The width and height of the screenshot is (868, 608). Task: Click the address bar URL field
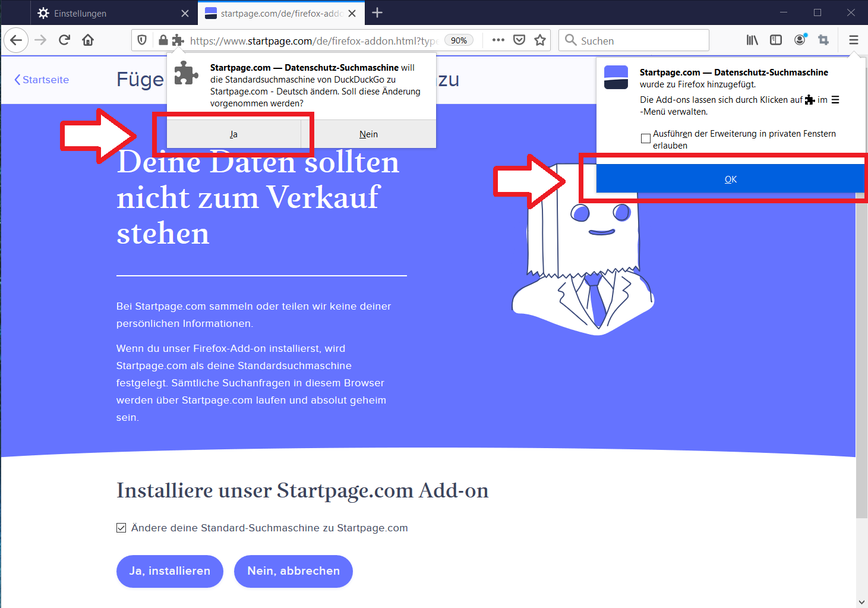tap(314, 40)
